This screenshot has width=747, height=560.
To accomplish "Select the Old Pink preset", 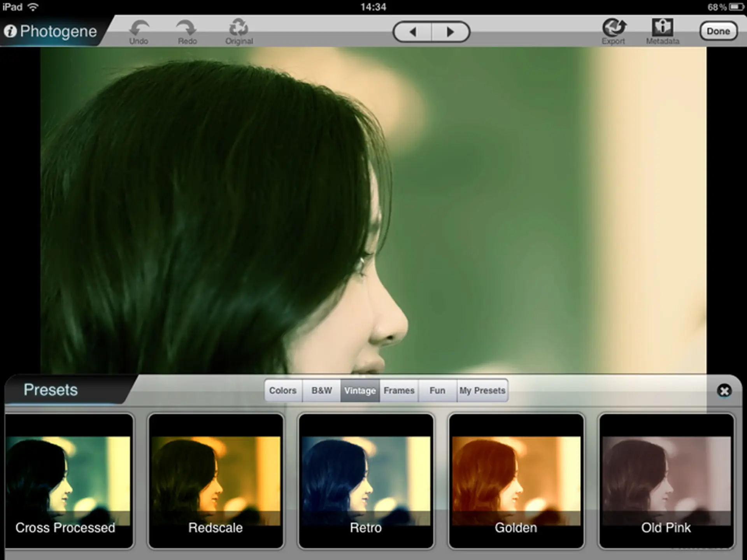I will click(666, 481).
